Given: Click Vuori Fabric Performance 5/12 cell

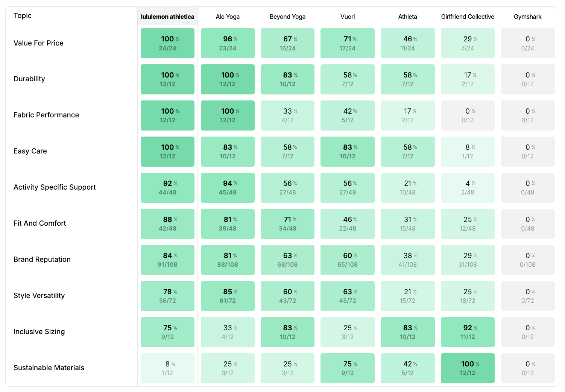Looking at the screenshot, I should [348, 115].
